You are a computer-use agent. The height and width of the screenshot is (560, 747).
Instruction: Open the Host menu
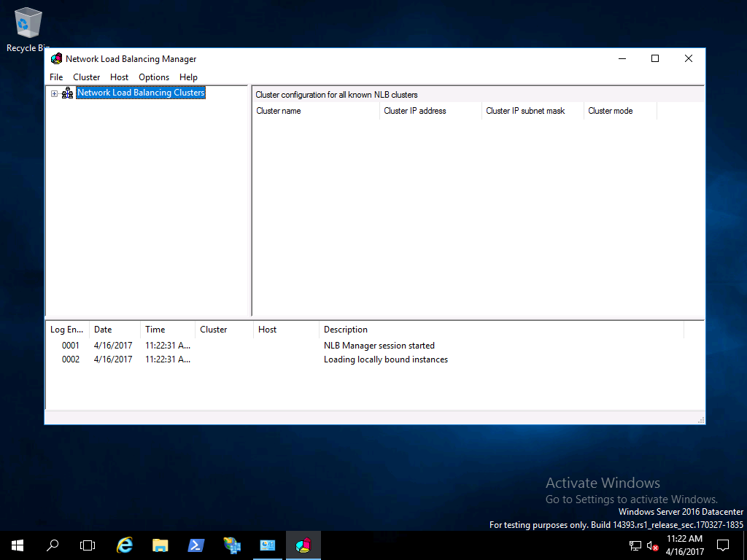pos(119,77)
